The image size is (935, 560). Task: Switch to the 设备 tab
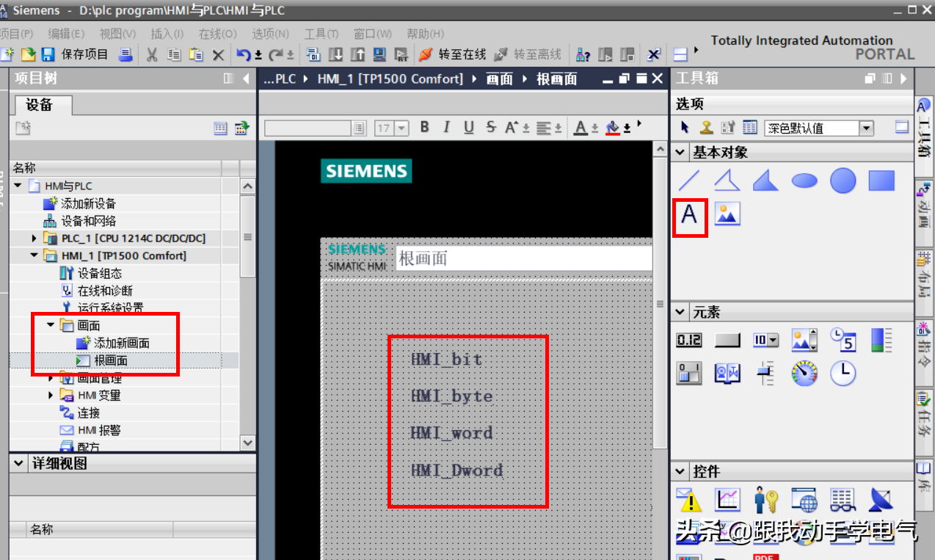(x=40, y=105)
